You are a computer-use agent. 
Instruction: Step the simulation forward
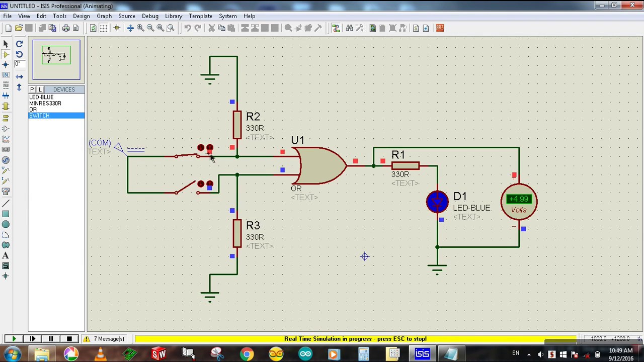tap(32, 339)
